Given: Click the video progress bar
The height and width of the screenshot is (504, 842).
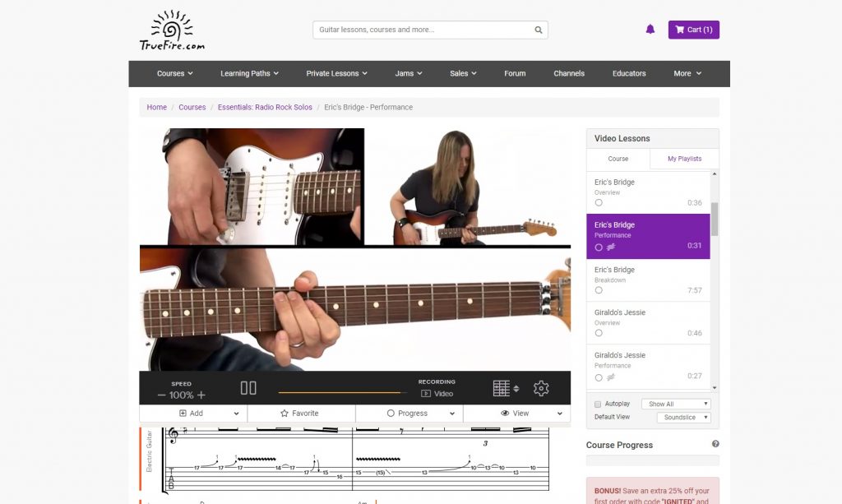Looking at the screenshot, I should click(x=343, y=392).
